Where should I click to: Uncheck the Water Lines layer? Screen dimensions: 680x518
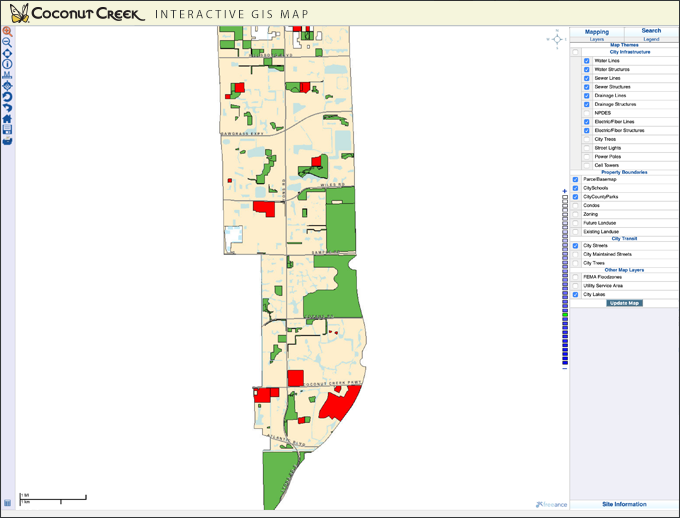coord(587,61)
